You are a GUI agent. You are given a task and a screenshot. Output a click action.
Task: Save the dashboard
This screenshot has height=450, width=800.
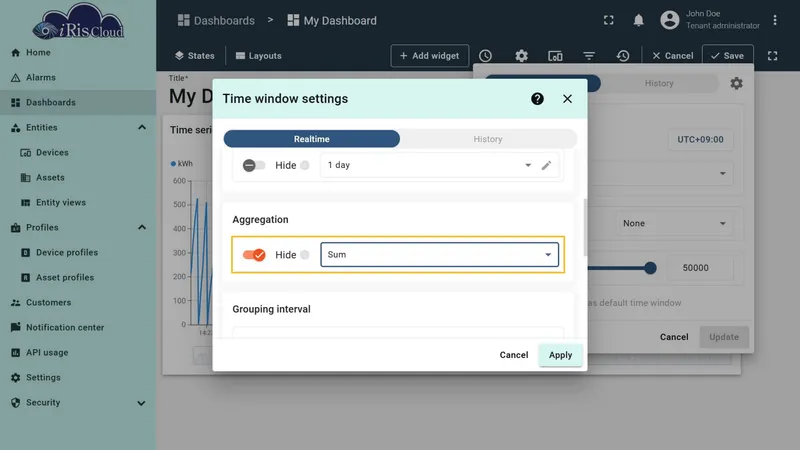[x=728, y=56]
